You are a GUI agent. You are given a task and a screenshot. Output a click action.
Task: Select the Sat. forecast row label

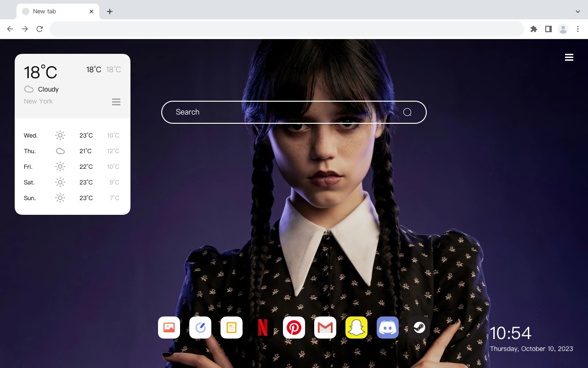pos(29,182)
